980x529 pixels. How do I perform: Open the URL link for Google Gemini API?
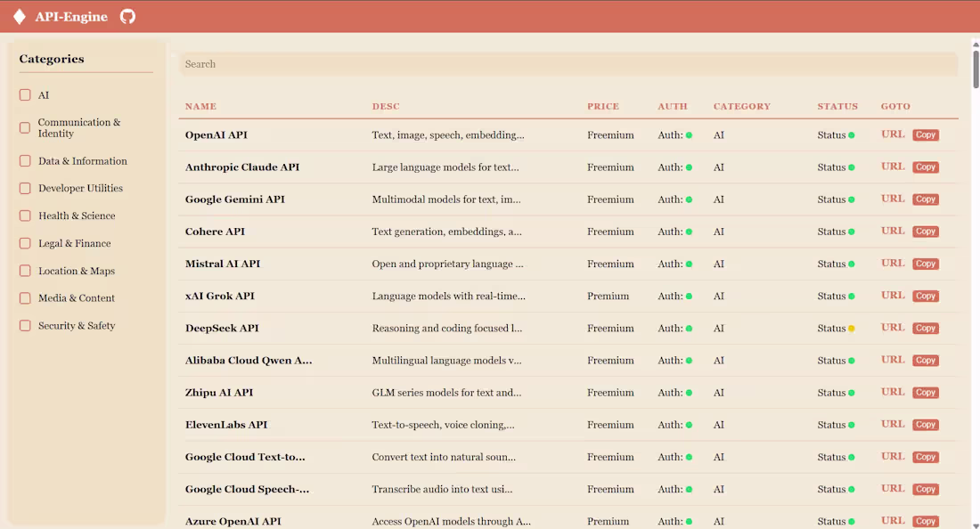(893, 199)
